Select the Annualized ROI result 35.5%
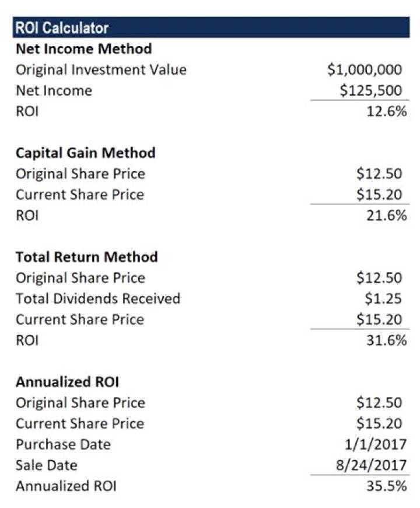Viewport: 420px width, 508px height. click(x=387, y=486)
